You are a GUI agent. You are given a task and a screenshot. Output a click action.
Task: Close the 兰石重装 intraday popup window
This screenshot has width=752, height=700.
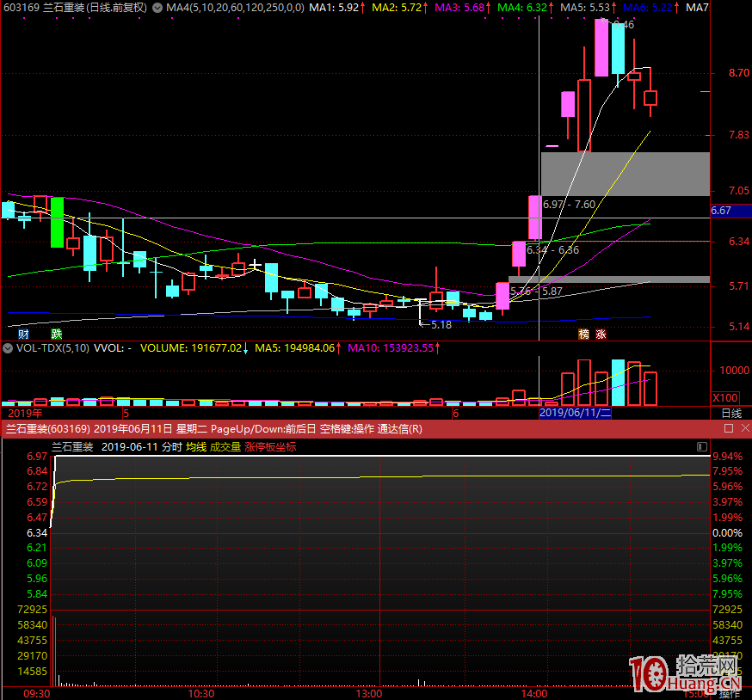pyautogui.click(x=743, y=428)
